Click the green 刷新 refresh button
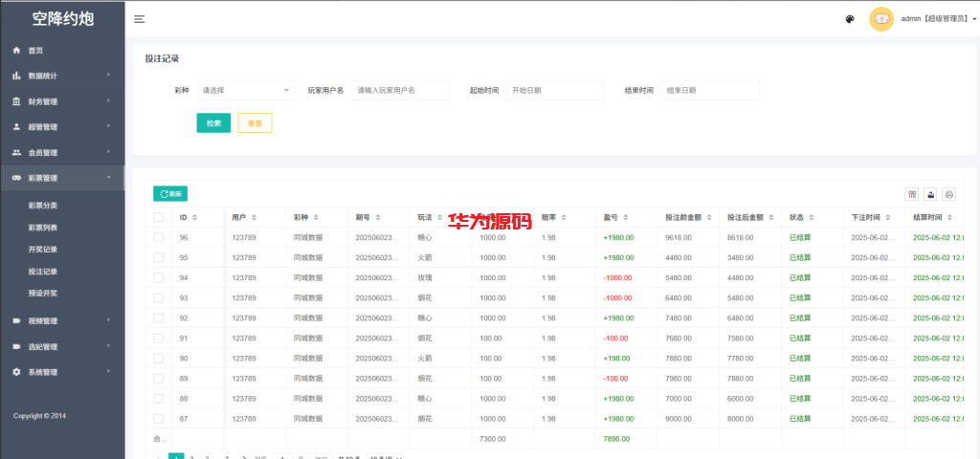The image size is (980, 459). point(170,194)
